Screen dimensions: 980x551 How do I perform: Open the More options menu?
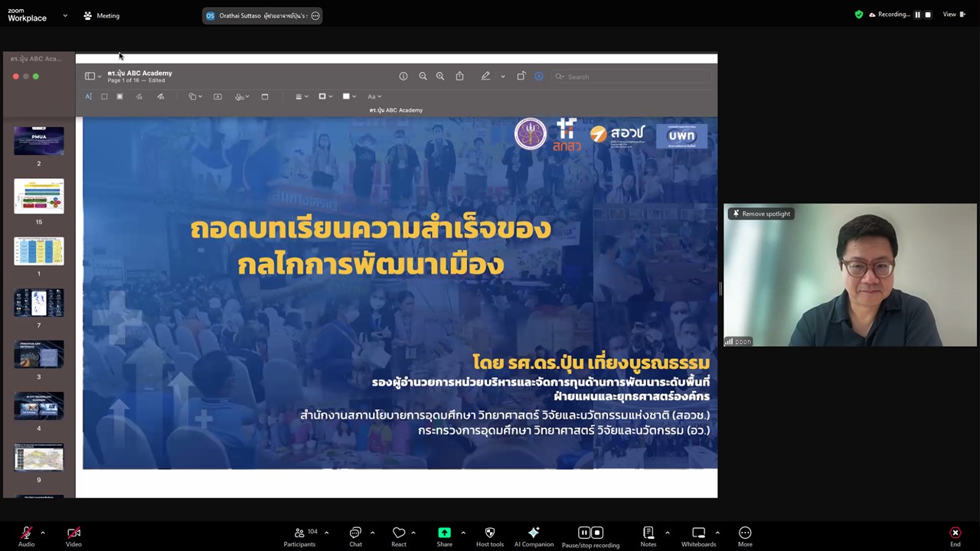745,536
